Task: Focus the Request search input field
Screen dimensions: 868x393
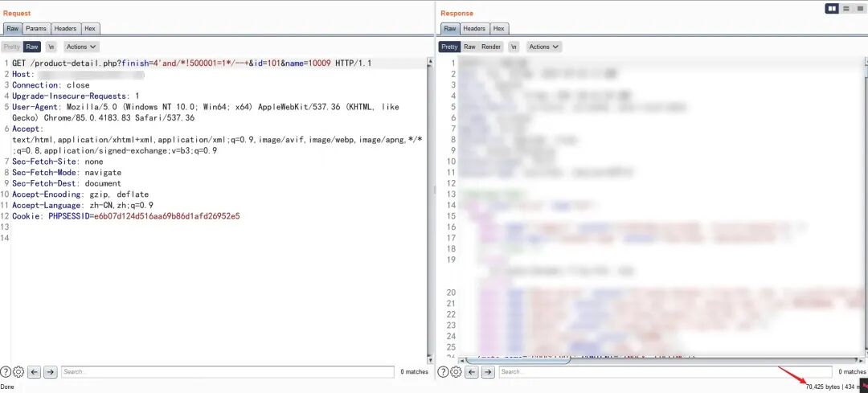Action: click(x=227, y=372)
